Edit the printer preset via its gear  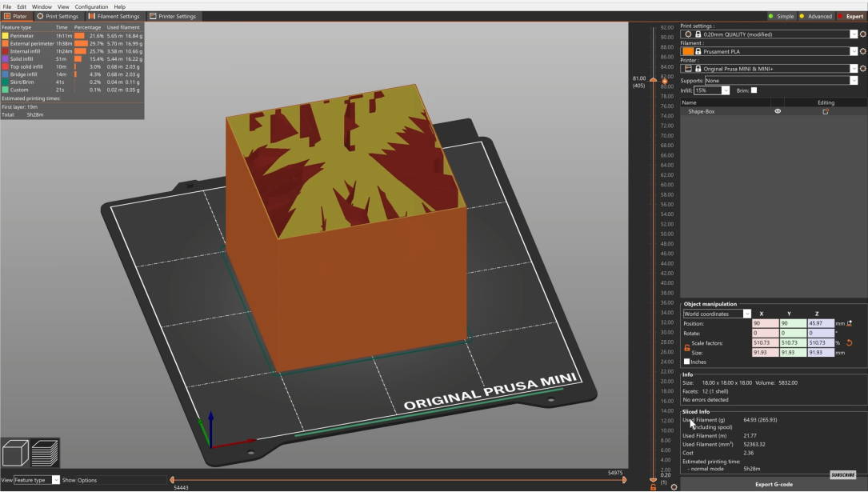pos(862,69)
